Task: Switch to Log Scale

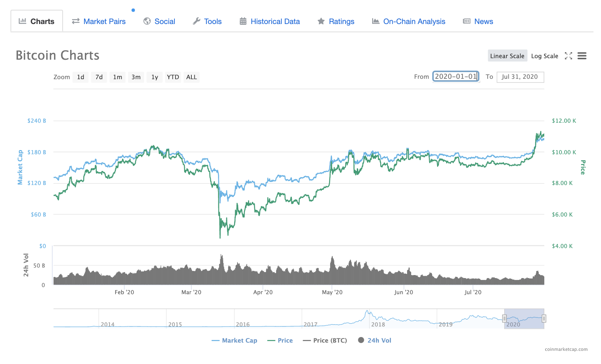Action: 545,56
